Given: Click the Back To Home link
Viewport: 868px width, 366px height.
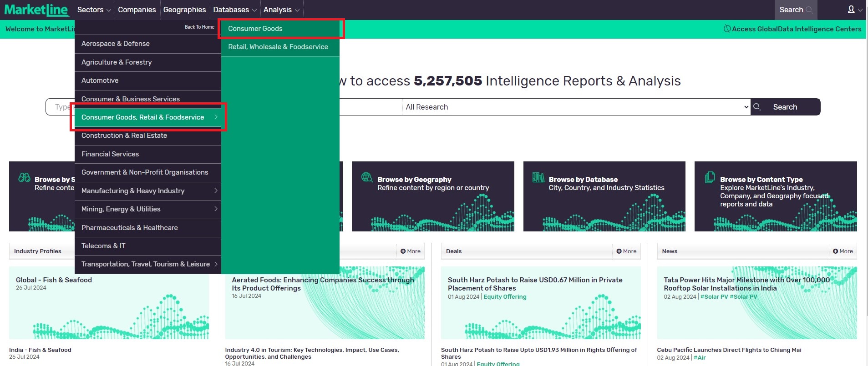Looking at the screenshot, I should [199, 27].
